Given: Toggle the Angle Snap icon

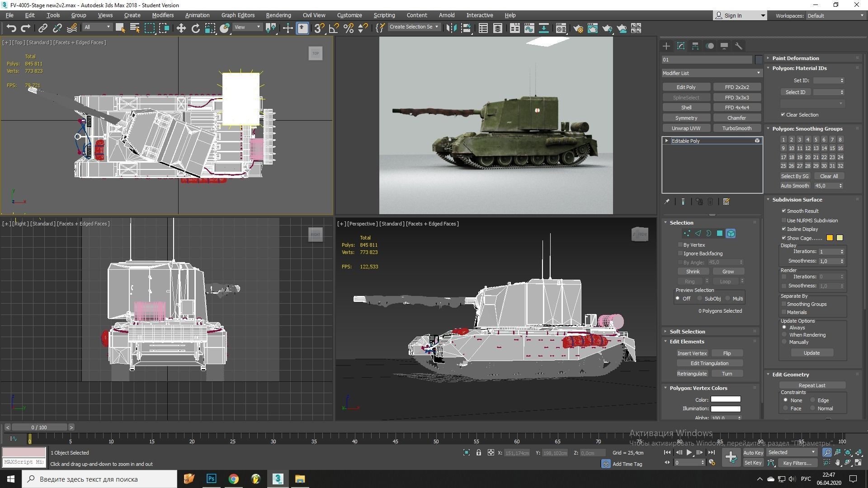Looking at the screenshot, I should pyautogui.click(x=334, y=28).
